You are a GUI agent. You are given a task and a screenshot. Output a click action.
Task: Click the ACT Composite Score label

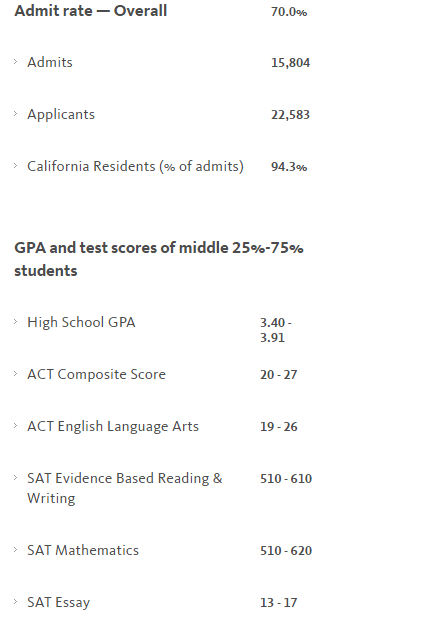96,374
